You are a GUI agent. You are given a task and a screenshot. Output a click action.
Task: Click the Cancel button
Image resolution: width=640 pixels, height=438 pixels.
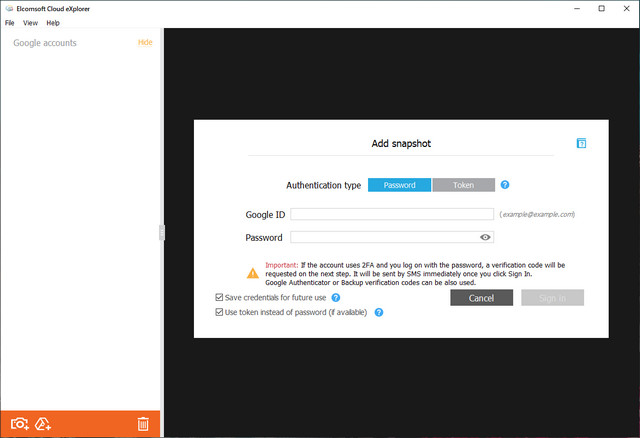[x=482, y=298]
